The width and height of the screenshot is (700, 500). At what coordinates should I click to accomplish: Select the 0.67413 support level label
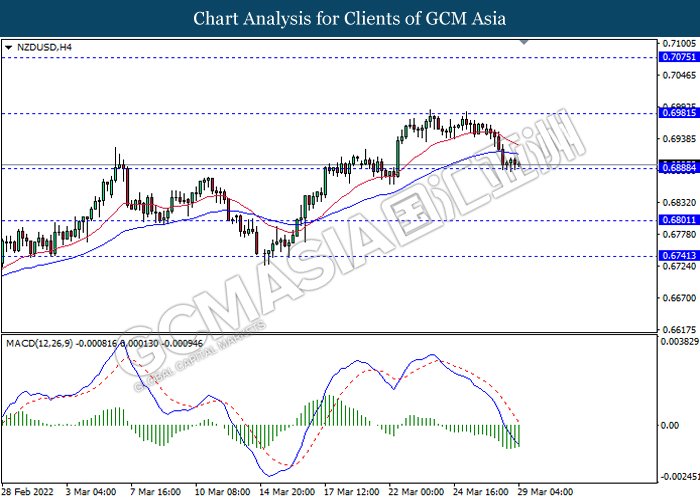point(679,255)
